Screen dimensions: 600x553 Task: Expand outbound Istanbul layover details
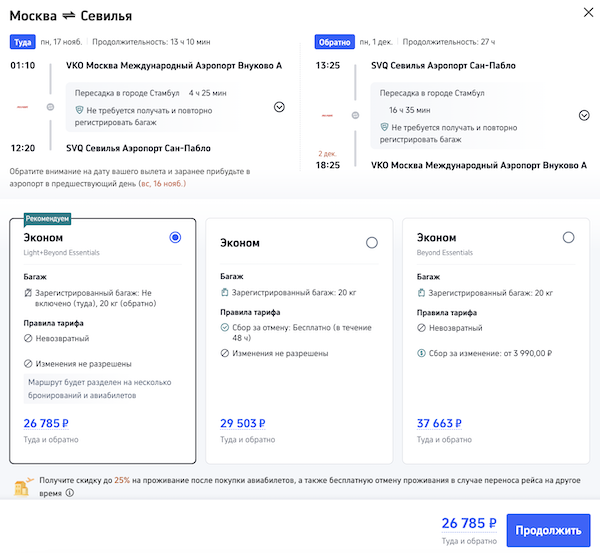coord(279,107)
